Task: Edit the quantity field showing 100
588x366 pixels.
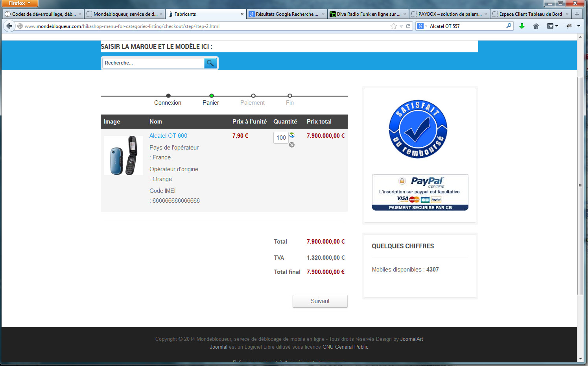Action: pos(281,138)
